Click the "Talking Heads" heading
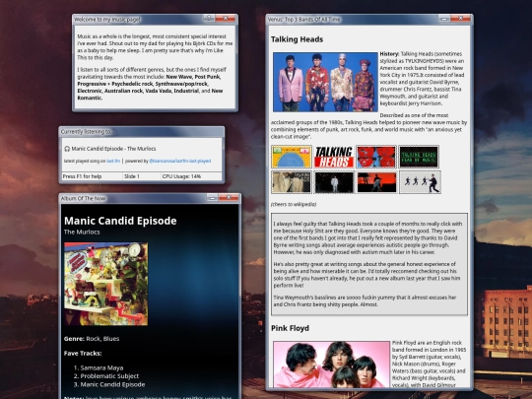 (x=297, y=39)
